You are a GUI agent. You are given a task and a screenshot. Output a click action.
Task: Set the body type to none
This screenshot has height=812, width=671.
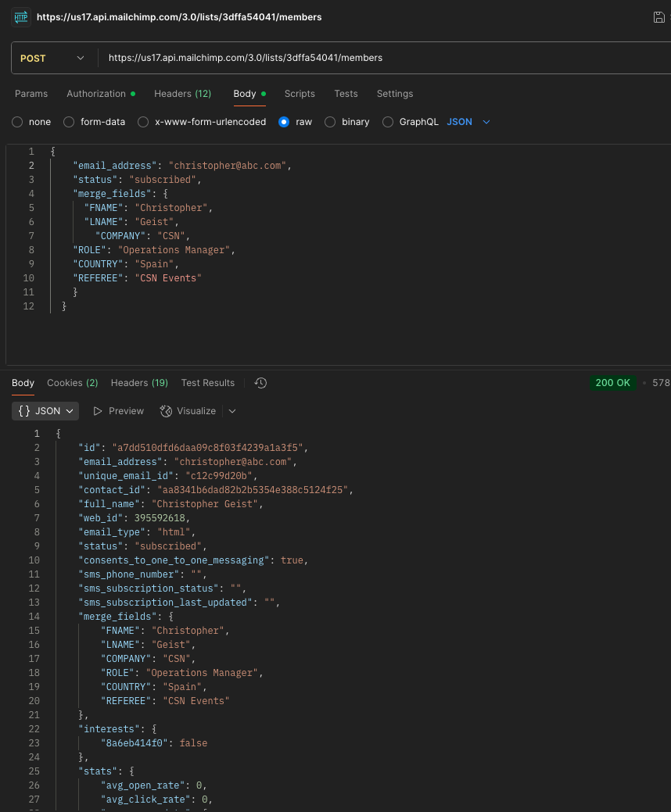point(17,122)
